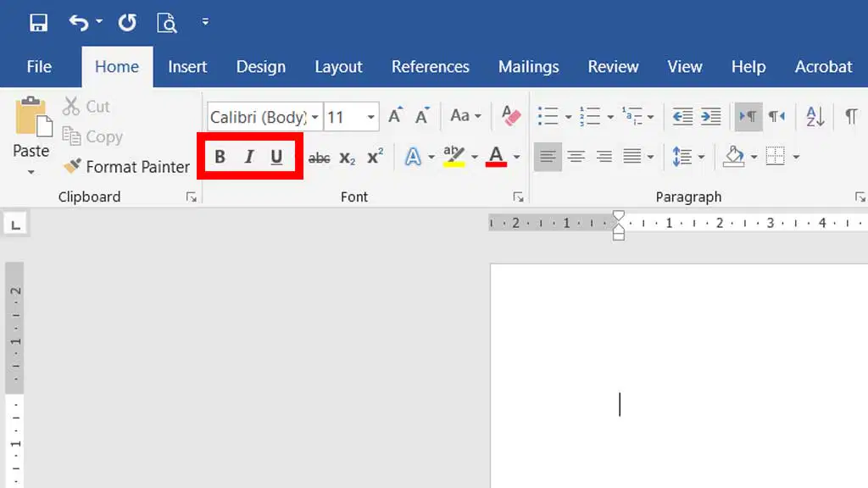The width and height of the screenshot is (868, 488).
Task: Click the Multilevel List icon
Action: (x=632, y=116)
